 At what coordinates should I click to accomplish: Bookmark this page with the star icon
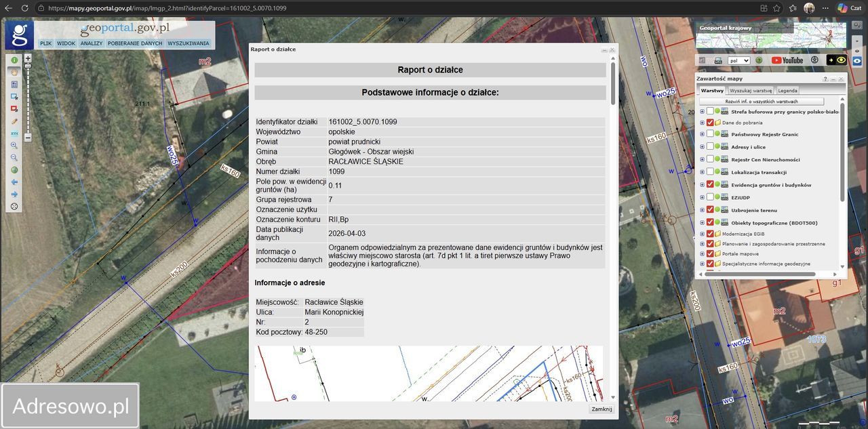click(x=776, y=8)
